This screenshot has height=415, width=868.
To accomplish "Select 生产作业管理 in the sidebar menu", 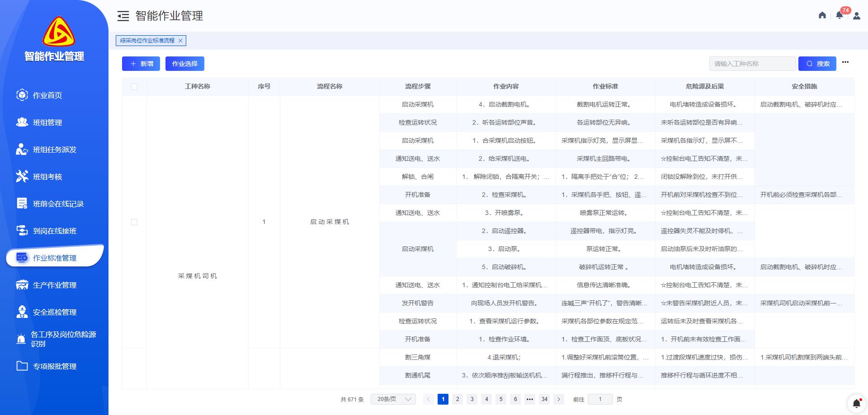I will (x=54, y=285).
